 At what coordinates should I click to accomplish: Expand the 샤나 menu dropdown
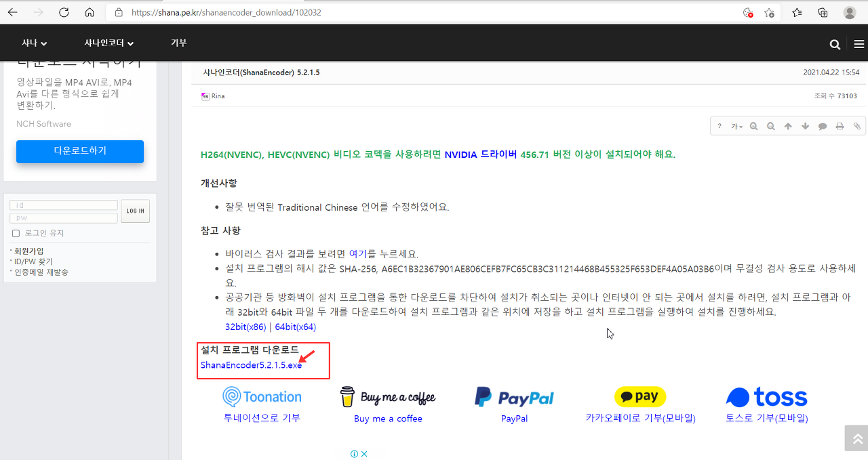coord(35,43)
